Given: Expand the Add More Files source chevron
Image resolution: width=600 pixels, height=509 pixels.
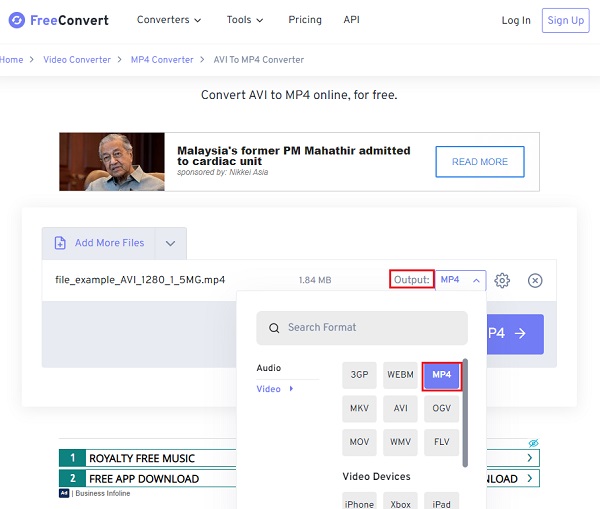Looking at the screenshot, I should (x=171, y=243).
